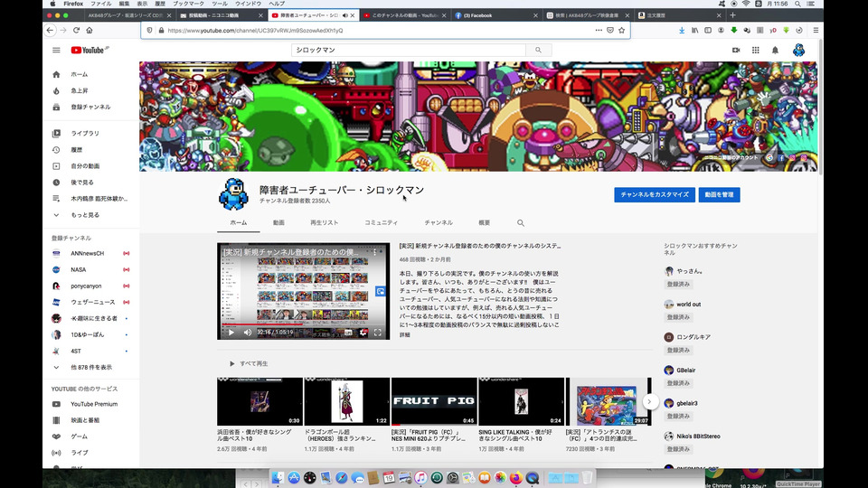868x488 pixels.
Task: Click 動画を管理 button
Action: 719,195
